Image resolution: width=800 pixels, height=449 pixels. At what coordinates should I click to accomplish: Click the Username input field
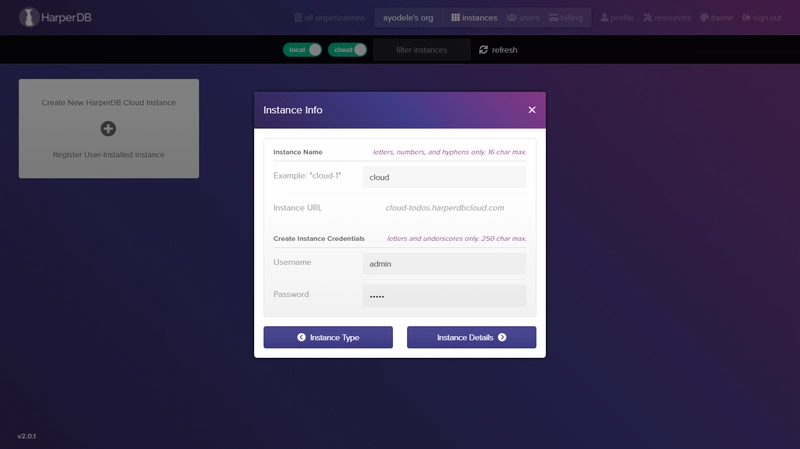444,264
